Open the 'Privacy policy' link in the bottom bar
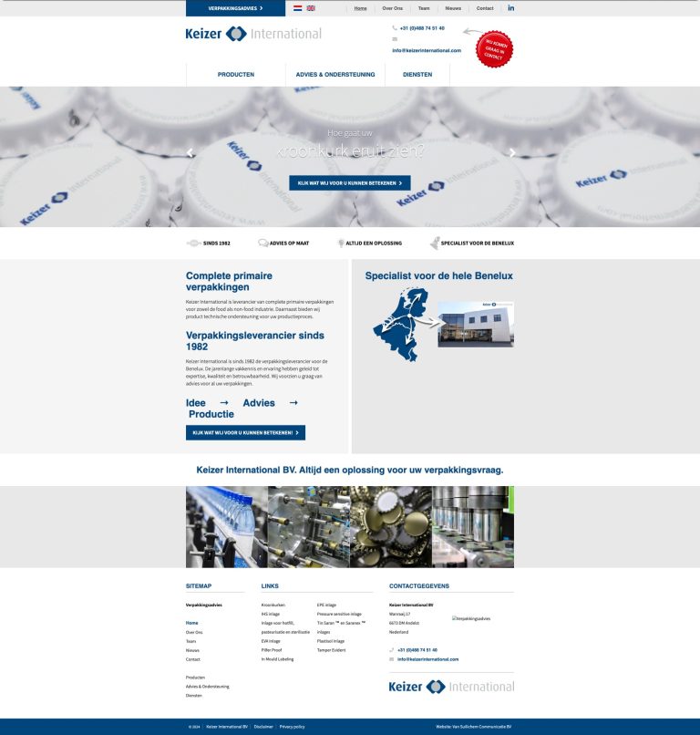The height and width of the screenshot is (735, 700). (x=292, y=727)
